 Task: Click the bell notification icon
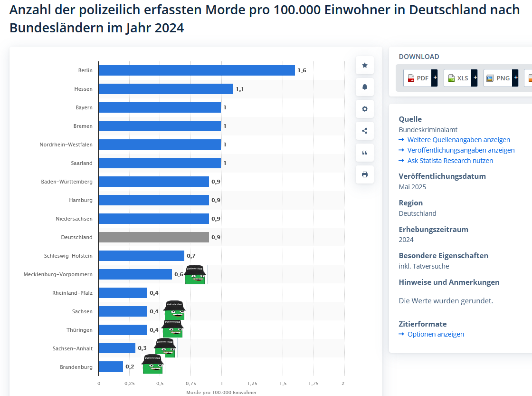(x=365, y=87)
